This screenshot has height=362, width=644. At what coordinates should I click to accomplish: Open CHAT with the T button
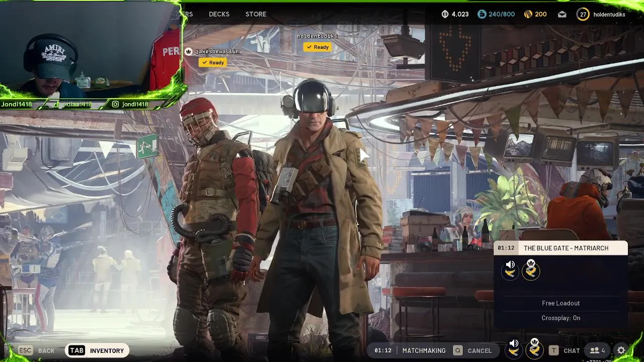coord(564,350)
